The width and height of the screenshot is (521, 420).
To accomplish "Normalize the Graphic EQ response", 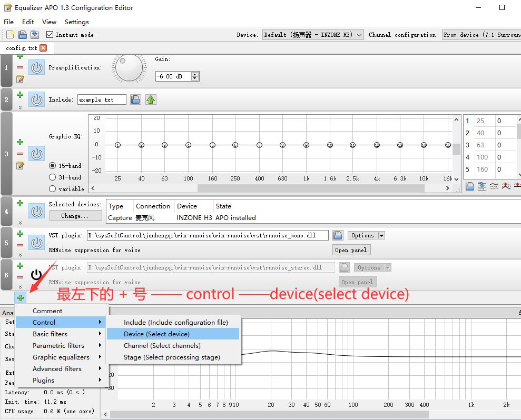I will click(506, 186).
